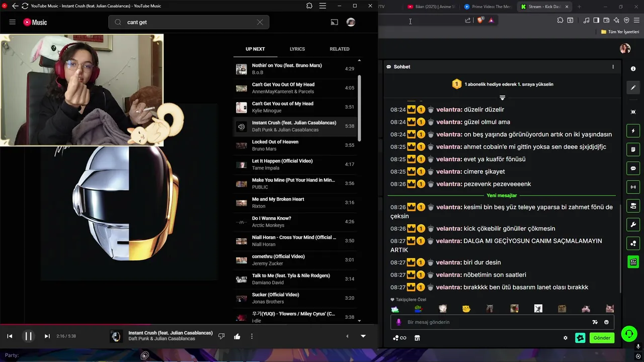Click the gift subscription leaderboard banner
Image resolution: width=644 pixels, height=362 pixels.
pyautogui.click(x=502, y=84)
